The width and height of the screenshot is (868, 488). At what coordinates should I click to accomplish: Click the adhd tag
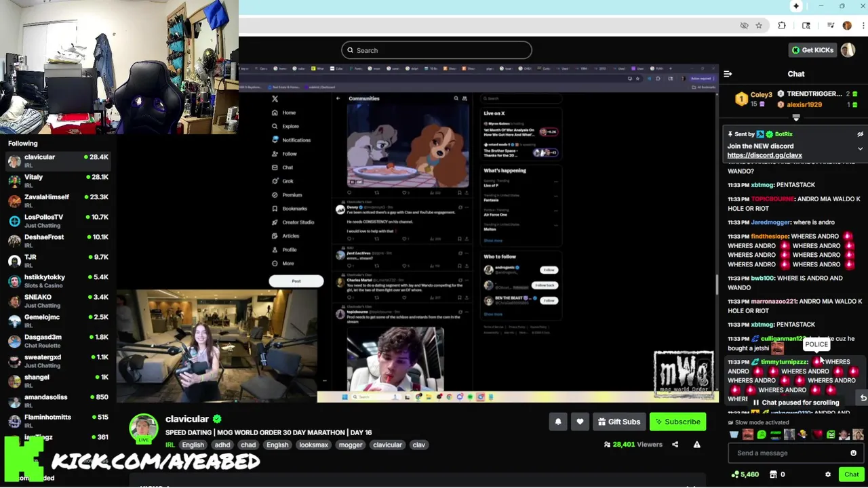tap(222, 445)
